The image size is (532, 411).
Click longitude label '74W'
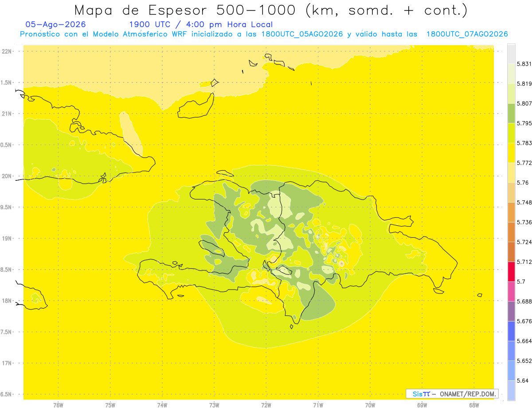162,405
